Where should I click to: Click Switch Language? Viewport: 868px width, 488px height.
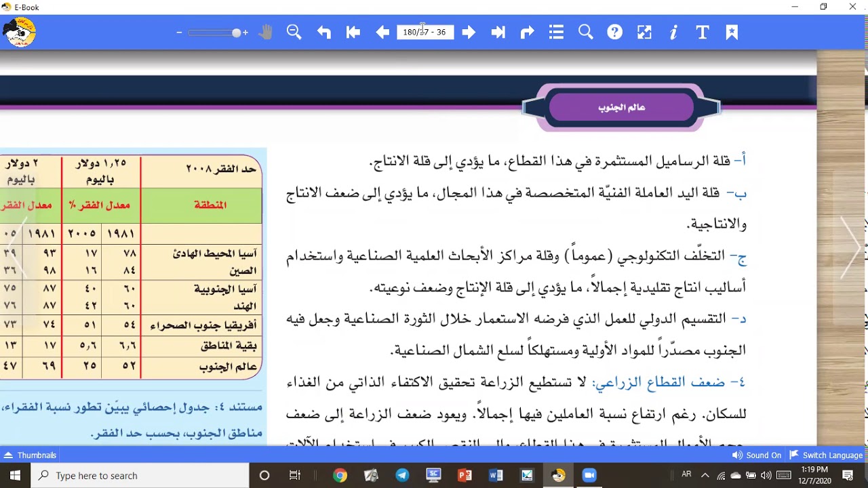[x=826, y=455]
